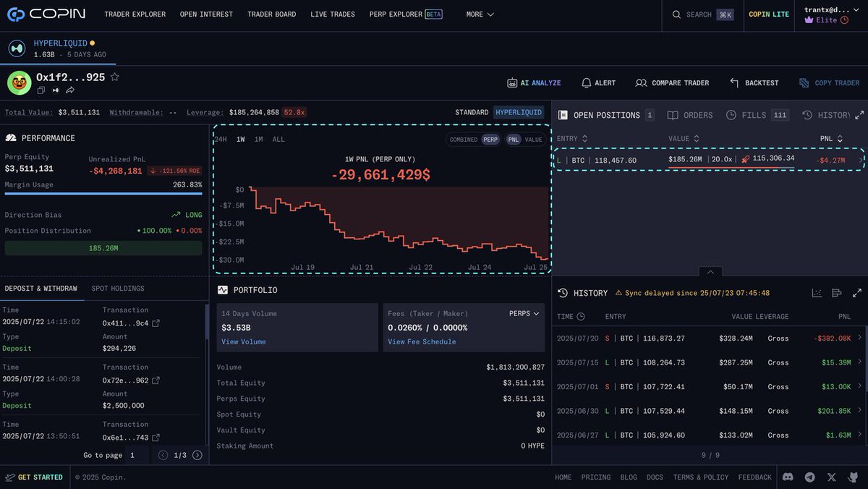Open the View Fee Schedule link
This screenshot has width=868, height=489.
[422, 341]
